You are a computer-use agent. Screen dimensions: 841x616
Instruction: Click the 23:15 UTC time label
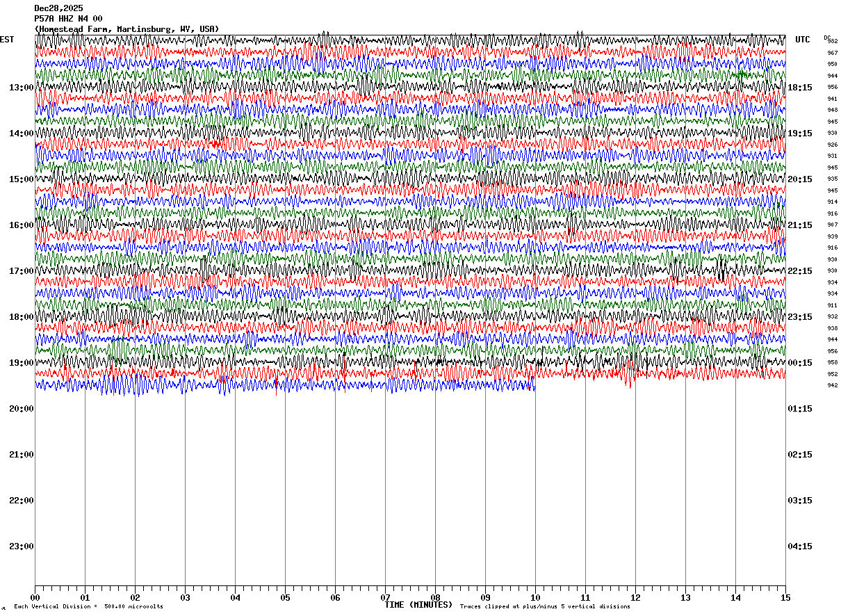[x=799, y=317]
